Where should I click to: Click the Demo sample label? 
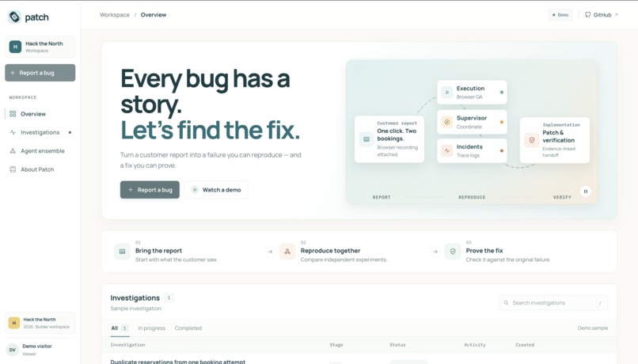pyautogui.click(x=592, y=328)
